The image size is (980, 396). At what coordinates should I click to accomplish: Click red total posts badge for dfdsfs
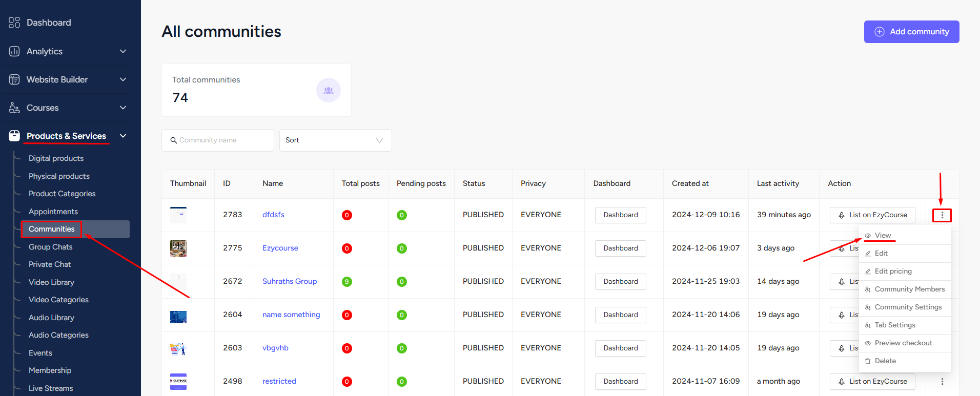[x=347, y=215]
